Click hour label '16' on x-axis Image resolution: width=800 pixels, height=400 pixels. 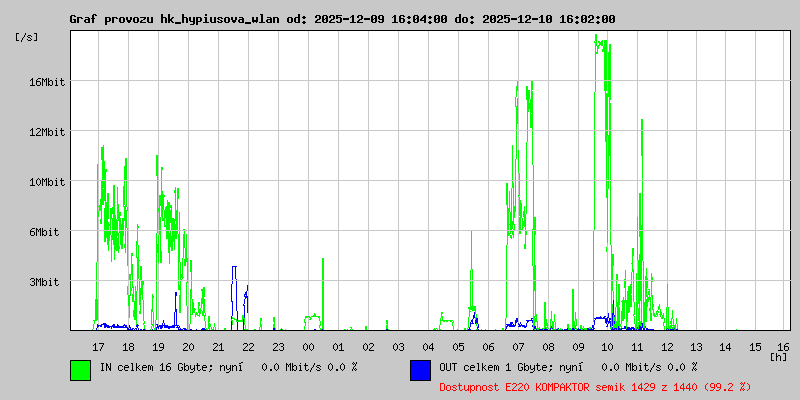coord(785,347)
